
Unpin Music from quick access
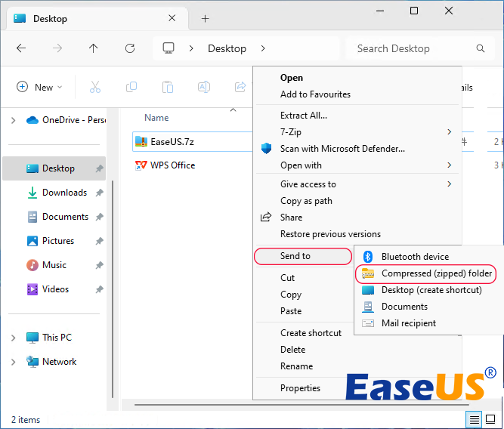(99, 265)
